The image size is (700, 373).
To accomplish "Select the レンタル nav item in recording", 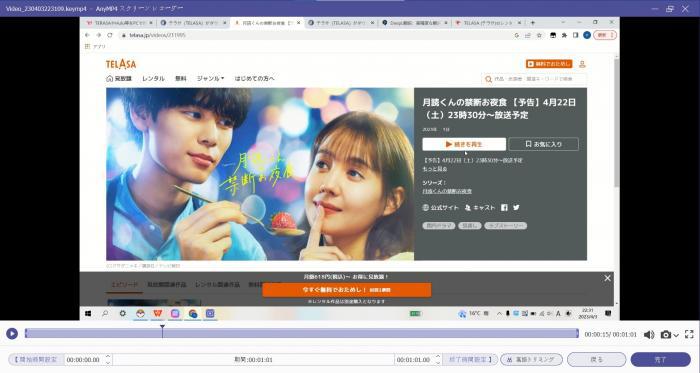I will pyautogui.click(x=153, y=79).
